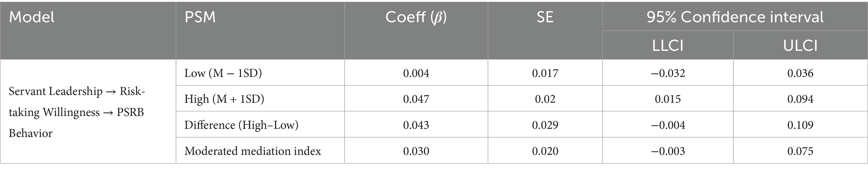This screenshot has height=171, width=868.
Task: Click the Difference (High–Low) row label
Action: click(x=241, y=125)
